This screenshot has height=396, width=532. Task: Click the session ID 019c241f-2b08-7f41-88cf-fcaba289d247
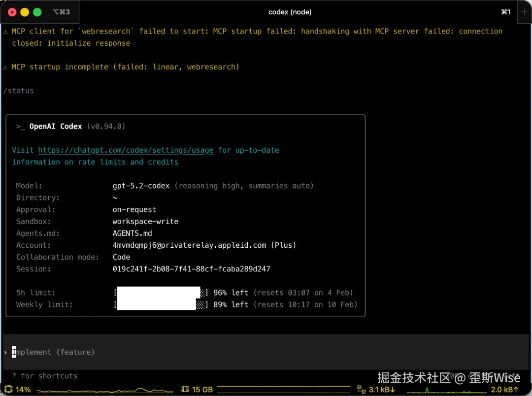191,269
